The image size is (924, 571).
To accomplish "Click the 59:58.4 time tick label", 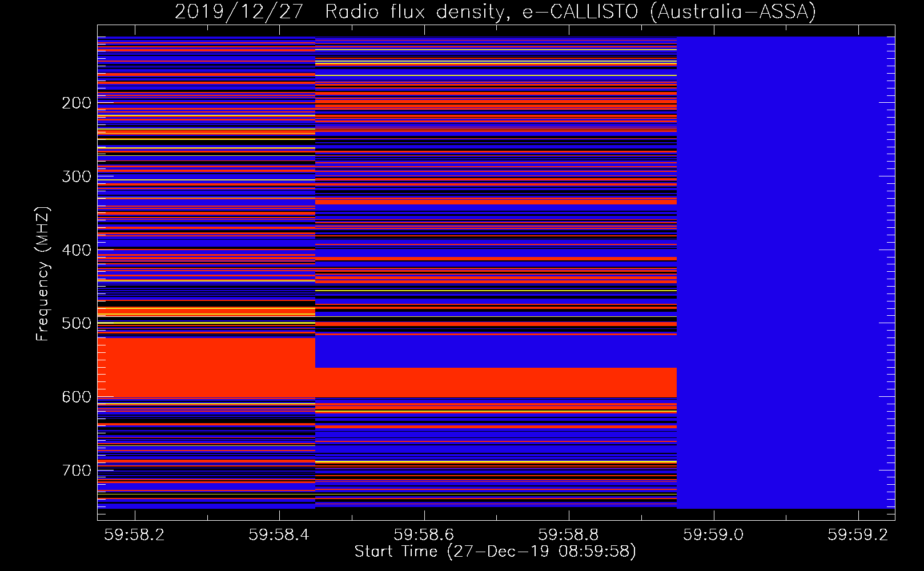I will coord(279,534).
